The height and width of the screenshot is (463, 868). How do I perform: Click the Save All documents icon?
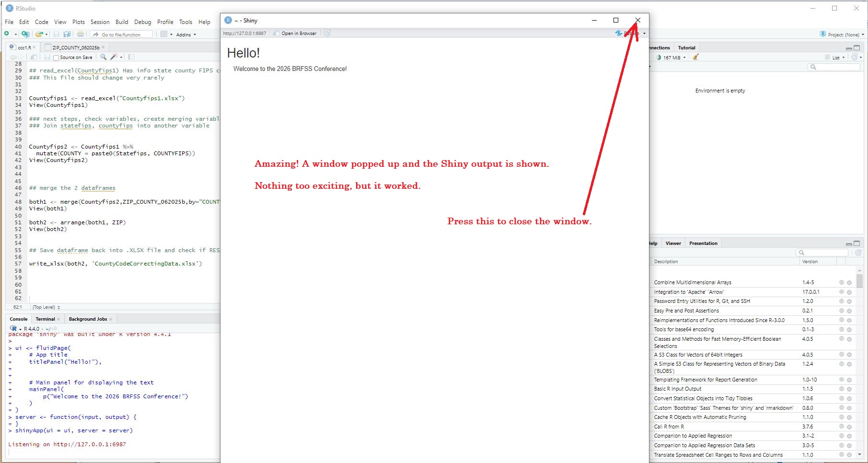[x=67, y=34]
